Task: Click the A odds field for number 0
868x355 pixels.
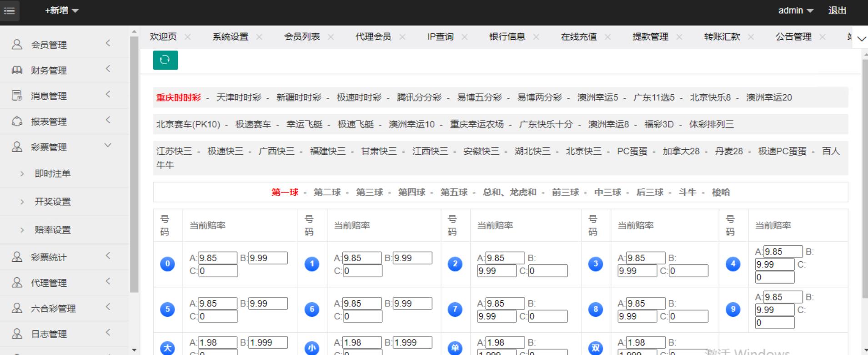Action: pyautogui.click(x=217, y=258)
